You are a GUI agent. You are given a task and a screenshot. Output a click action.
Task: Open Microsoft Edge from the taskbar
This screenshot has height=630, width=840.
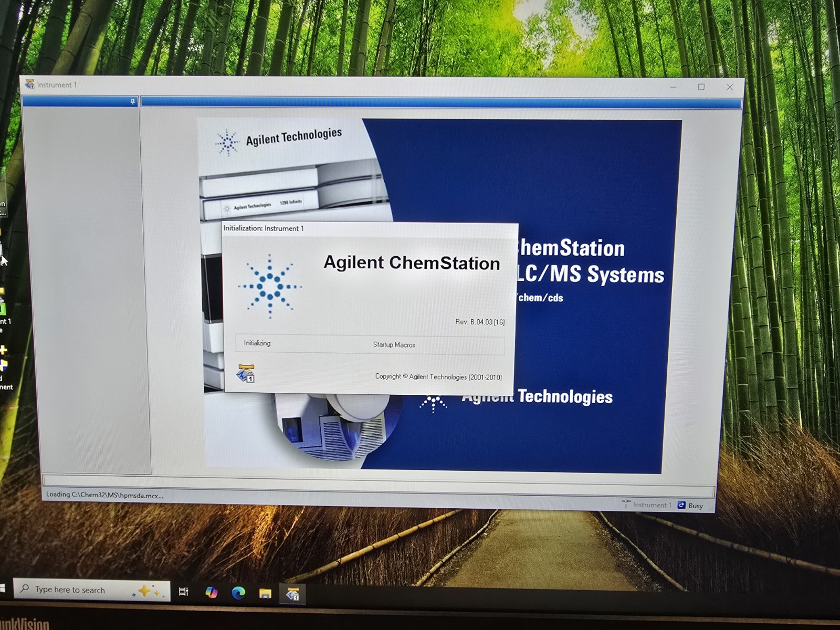click(x=238, y=593)
